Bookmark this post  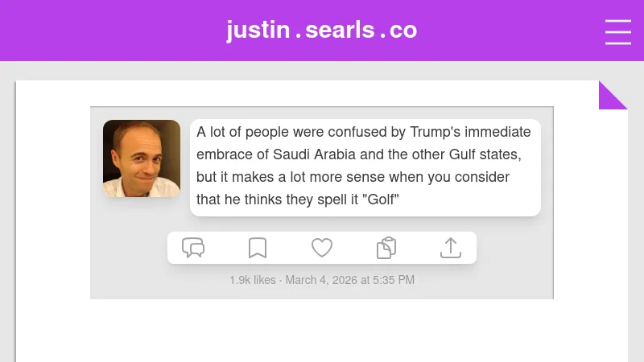258,248
